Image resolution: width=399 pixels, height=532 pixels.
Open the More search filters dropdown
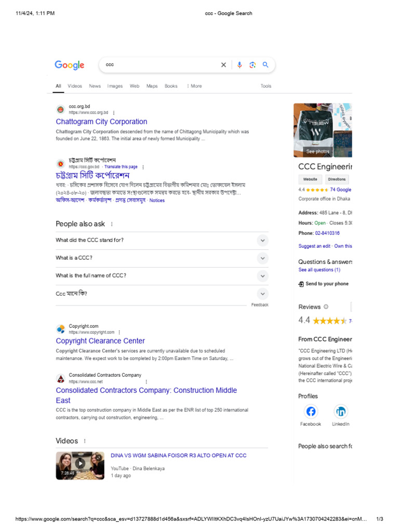click(x=194, y=86)
